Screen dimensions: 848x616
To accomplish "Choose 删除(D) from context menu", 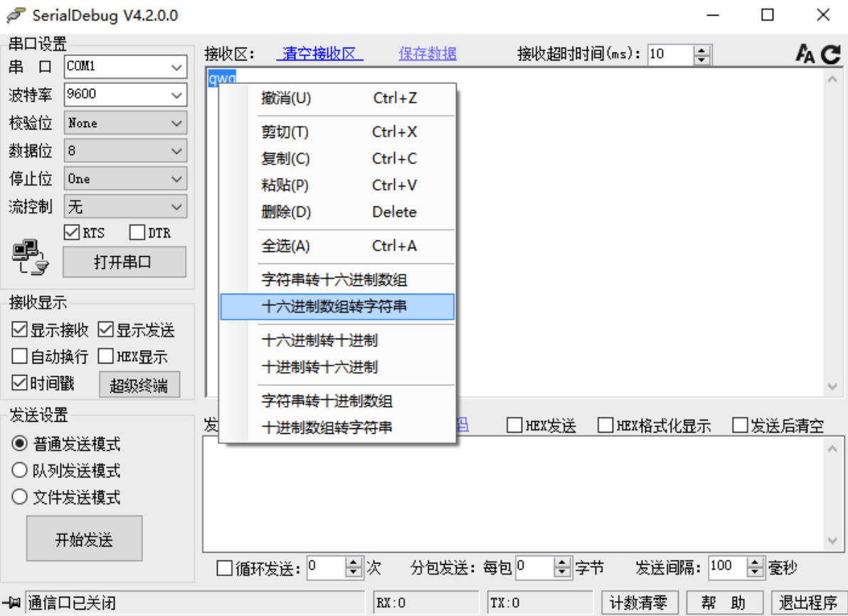I will coord(337,212).
